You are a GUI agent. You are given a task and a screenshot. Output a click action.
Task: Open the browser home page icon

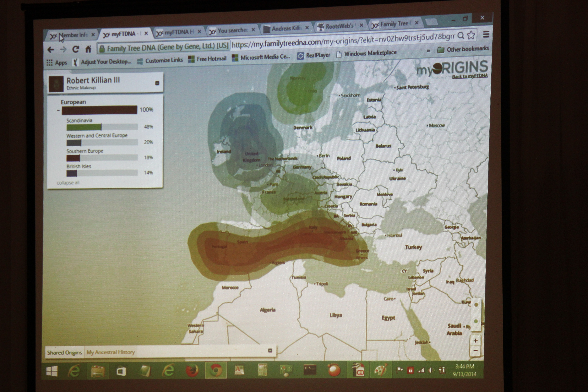coord(88,49)
